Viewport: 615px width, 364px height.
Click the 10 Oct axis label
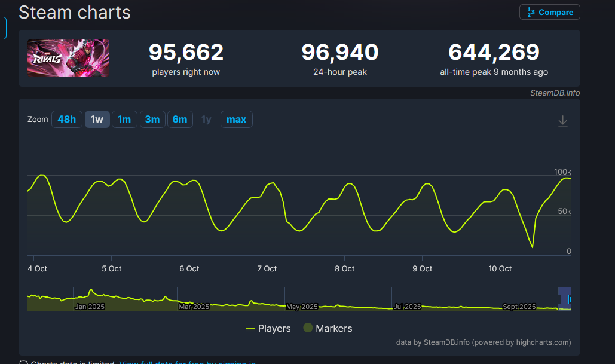(500, 269)
